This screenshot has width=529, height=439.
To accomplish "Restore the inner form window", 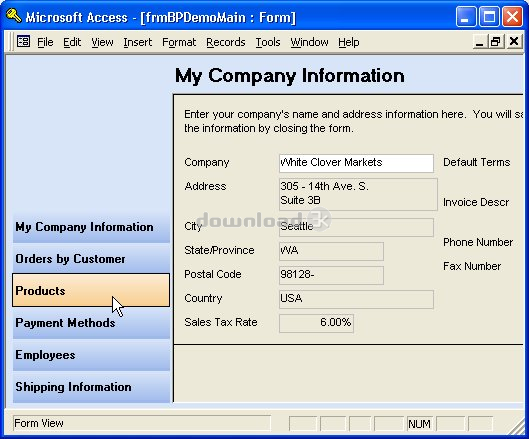I will point(496,42).
